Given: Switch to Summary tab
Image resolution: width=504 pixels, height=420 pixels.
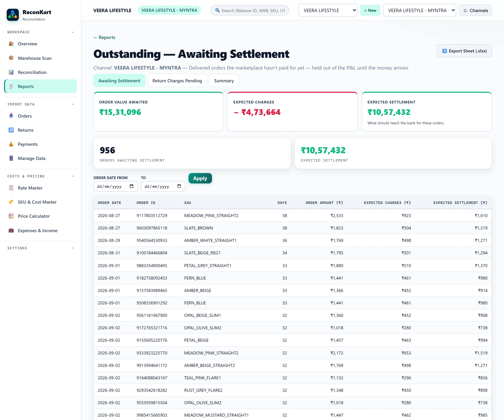Looking at the screenshot, I should click(224, 81).
